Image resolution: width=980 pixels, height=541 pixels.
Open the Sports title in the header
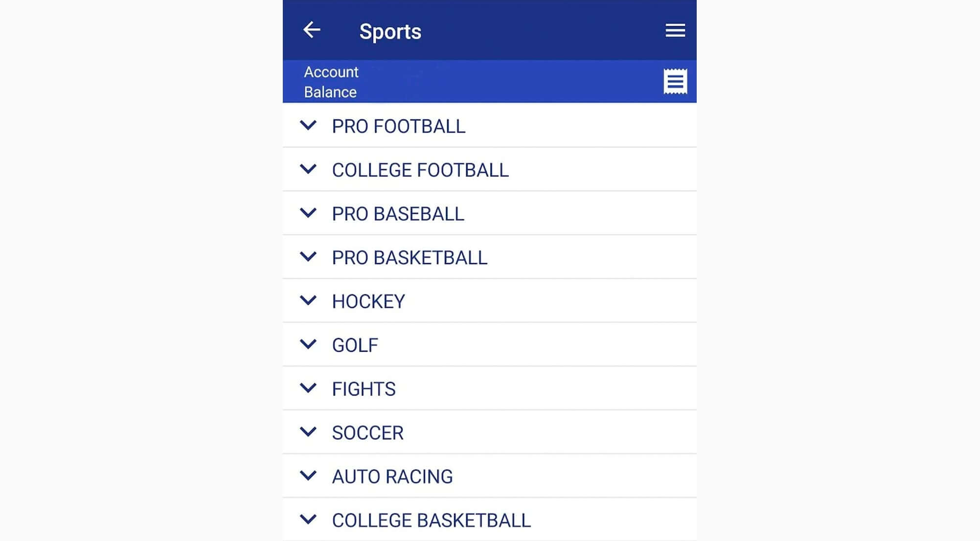coord(390,30)
